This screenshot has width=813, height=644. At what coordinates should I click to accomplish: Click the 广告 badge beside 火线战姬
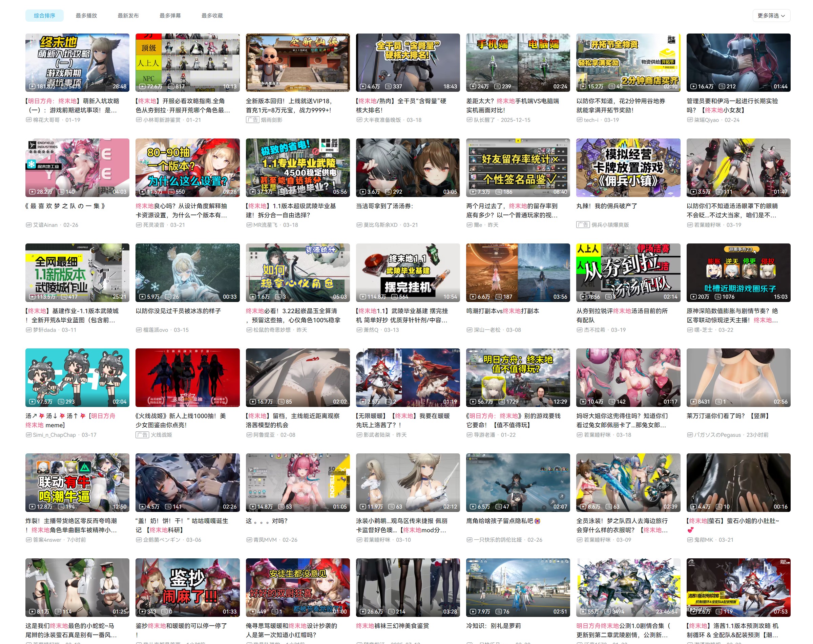pos(142,435)
